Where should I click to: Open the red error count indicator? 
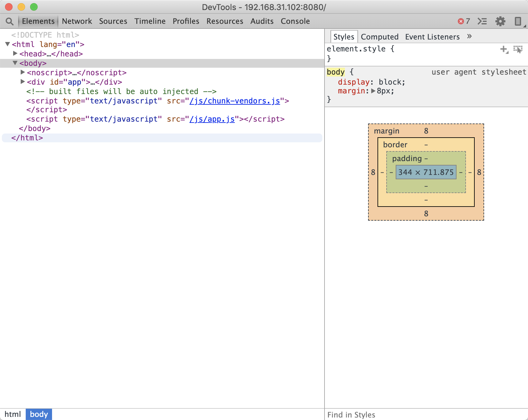point(464,21)
